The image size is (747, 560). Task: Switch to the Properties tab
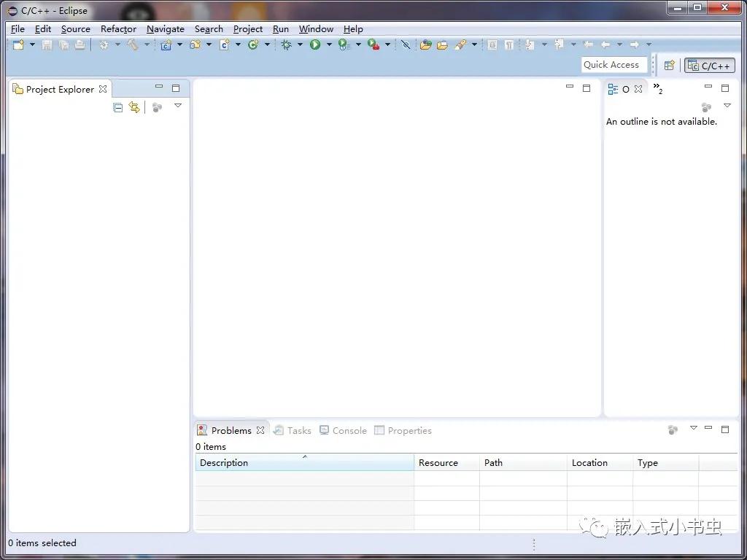403,430
